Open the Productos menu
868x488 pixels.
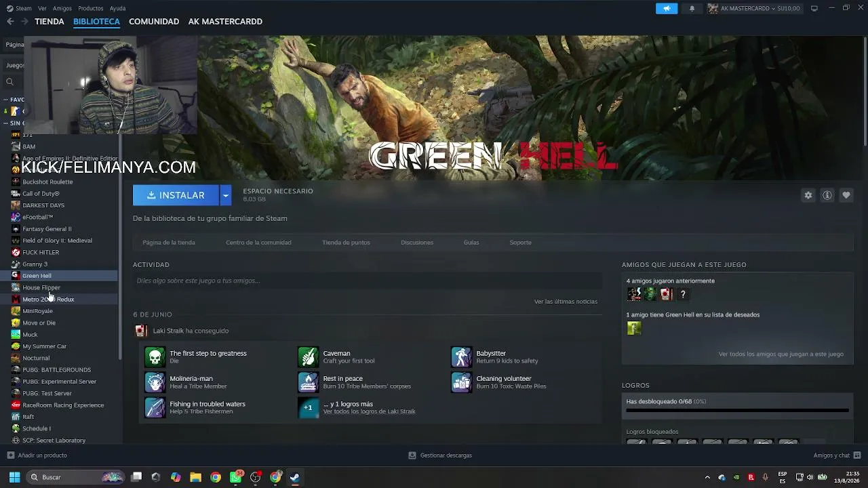point(91,8)
